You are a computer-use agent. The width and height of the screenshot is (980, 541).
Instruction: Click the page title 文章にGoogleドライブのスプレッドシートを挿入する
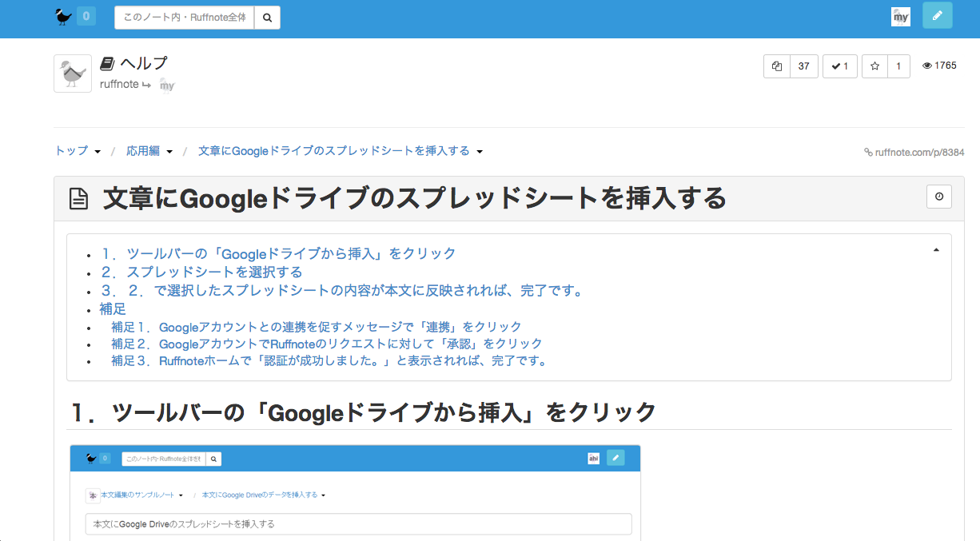(415, 198)
